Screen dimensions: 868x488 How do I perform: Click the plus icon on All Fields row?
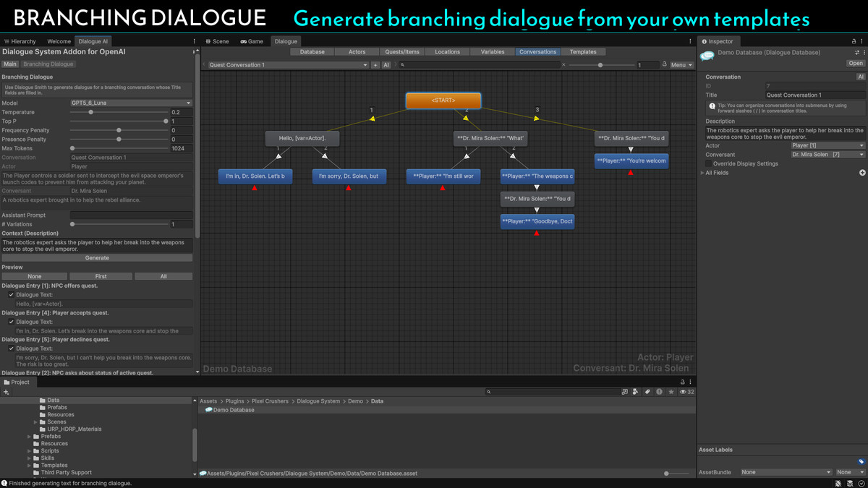pos(862,173)
